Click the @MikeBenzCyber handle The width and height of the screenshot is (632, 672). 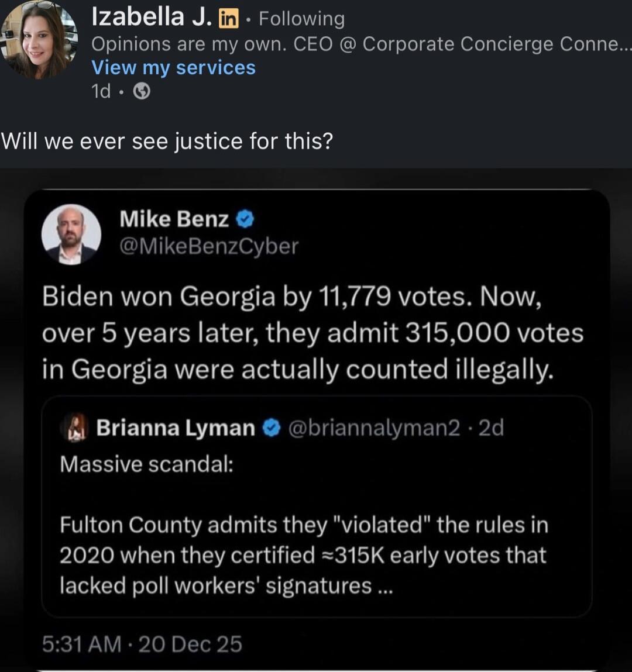208,247
